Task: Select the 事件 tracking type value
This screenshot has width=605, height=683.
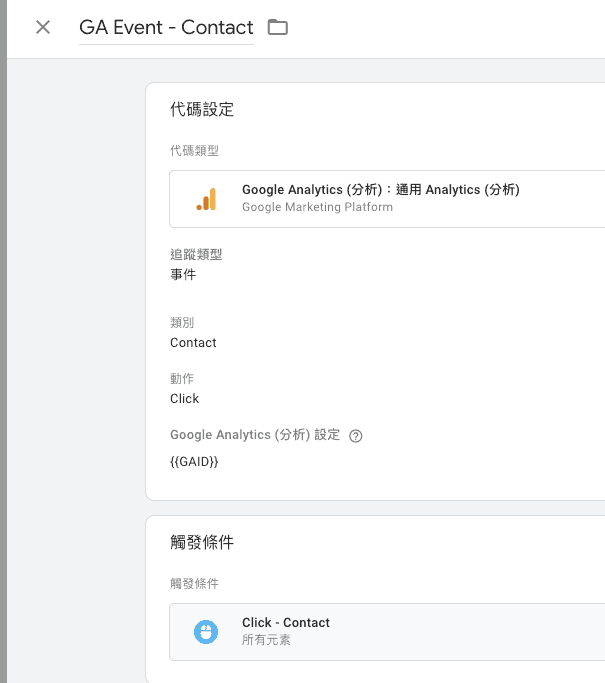Action: pos(183,274)
